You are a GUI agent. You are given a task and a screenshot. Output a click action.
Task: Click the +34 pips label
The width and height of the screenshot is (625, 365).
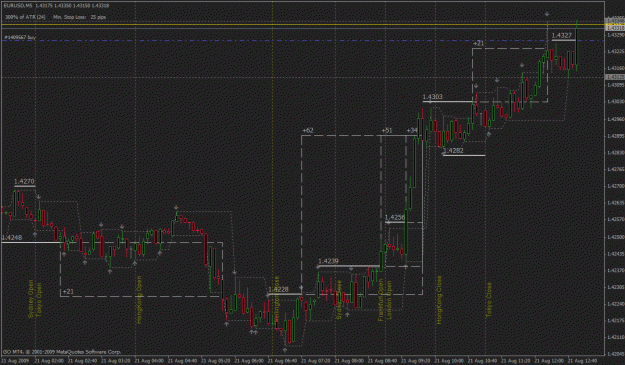(412, 131)
